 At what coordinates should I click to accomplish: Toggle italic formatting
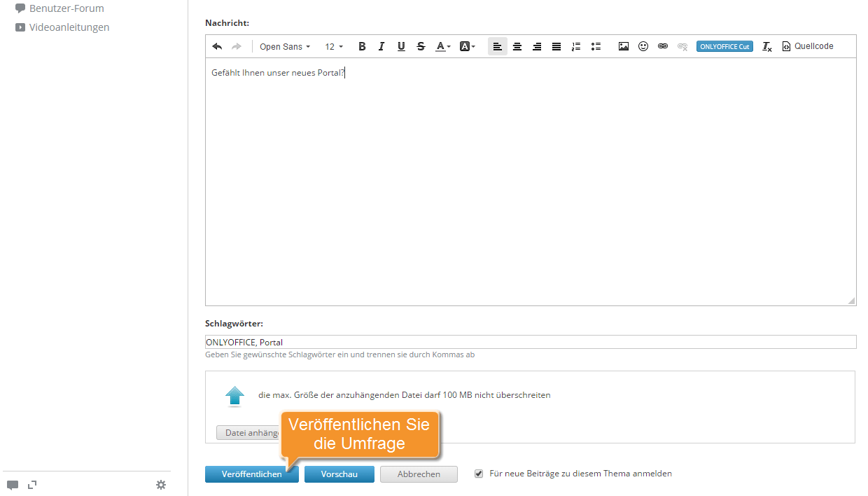[381, 47]
